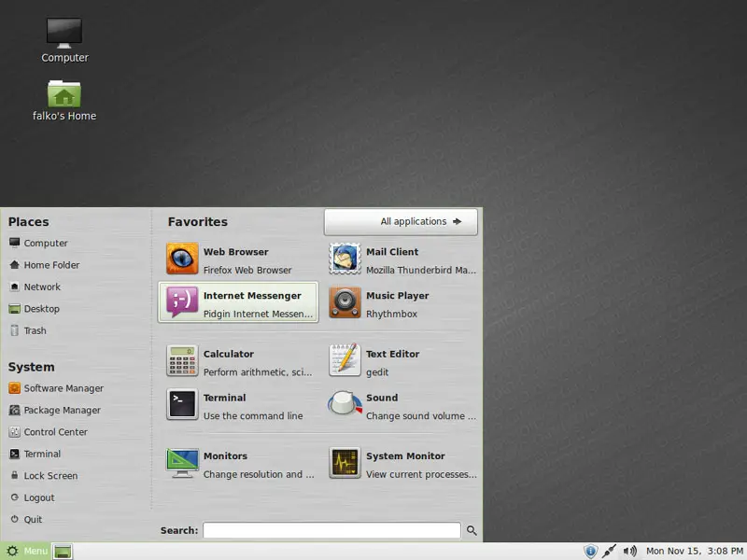Click the date and time clock

(x=694, y=551)
